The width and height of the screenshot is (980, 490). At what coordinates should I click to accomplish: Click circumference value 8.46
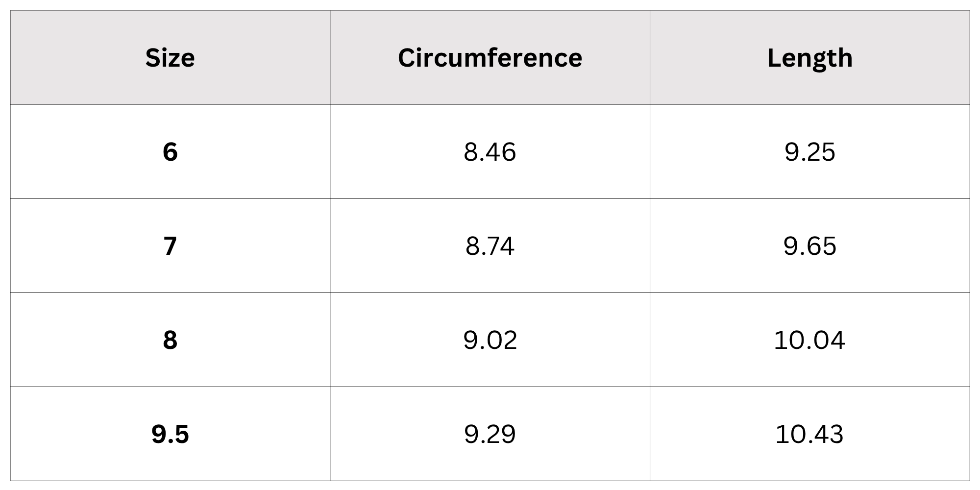[490, 152]
